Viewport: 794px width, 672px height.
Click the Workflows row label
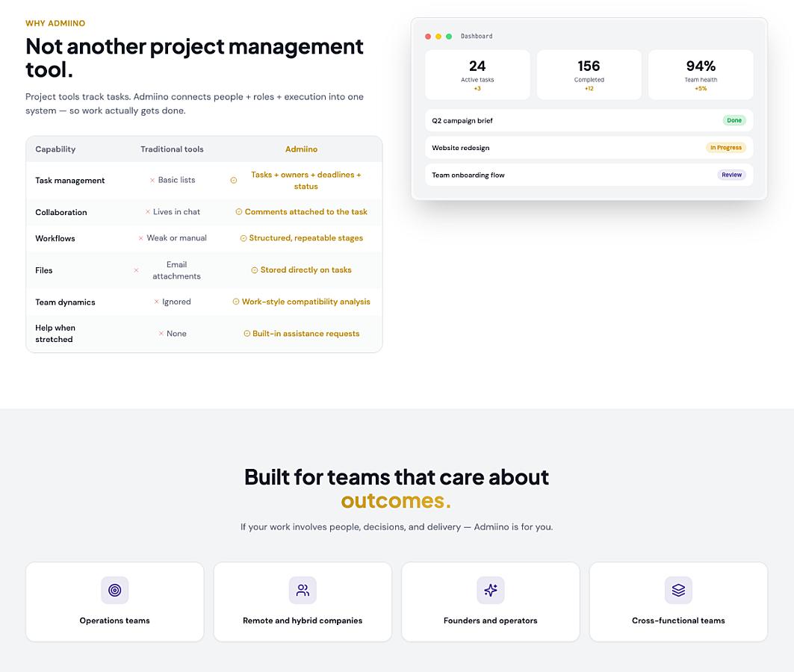pyautogui.click(x=55, y=238)
